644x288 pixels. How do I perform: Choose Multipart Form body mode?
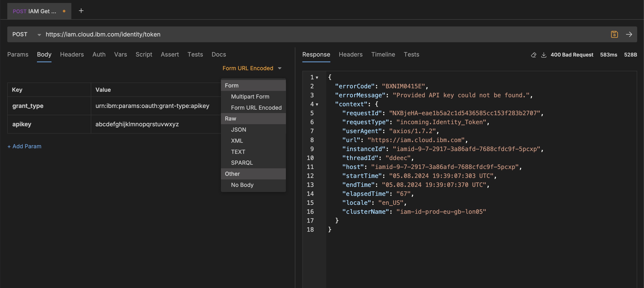[253, 97]
